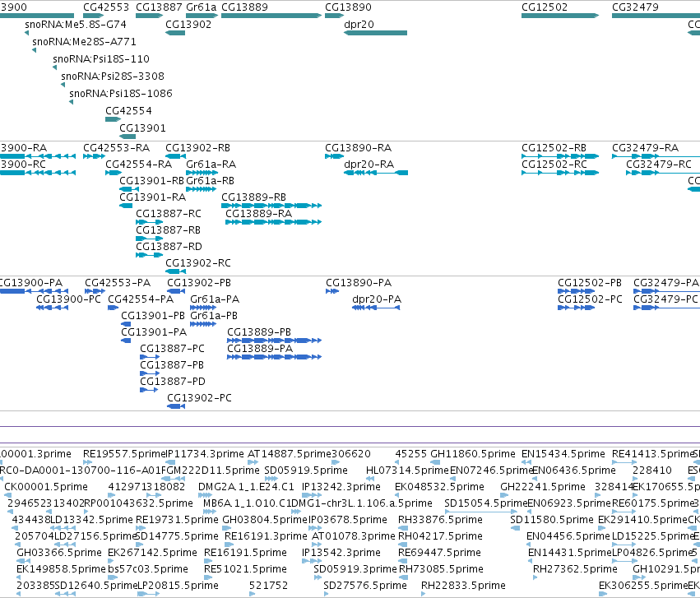Click the CG13901 gene label
Screen dimensions: 700x598
[142, 128]
